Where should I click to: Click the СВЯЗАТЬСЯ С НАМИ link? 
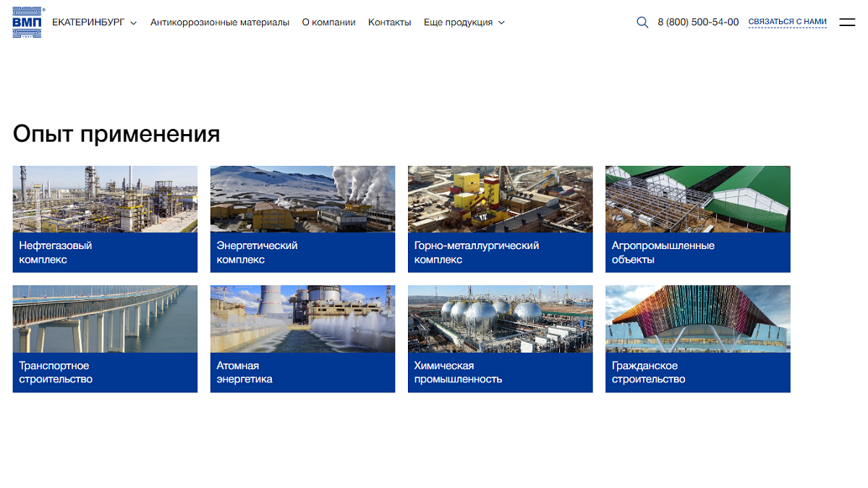(x=788, y=22)
